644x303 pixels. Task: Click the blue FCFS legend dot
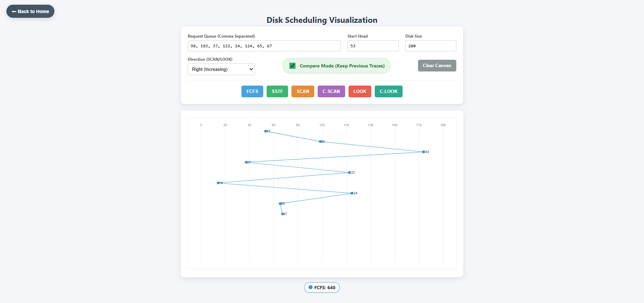[310, 288]
